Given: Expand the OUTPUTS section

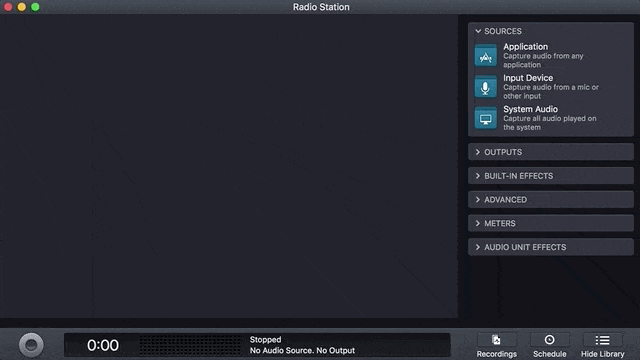Looking at the screenshot, I should [x=551, y=152].
